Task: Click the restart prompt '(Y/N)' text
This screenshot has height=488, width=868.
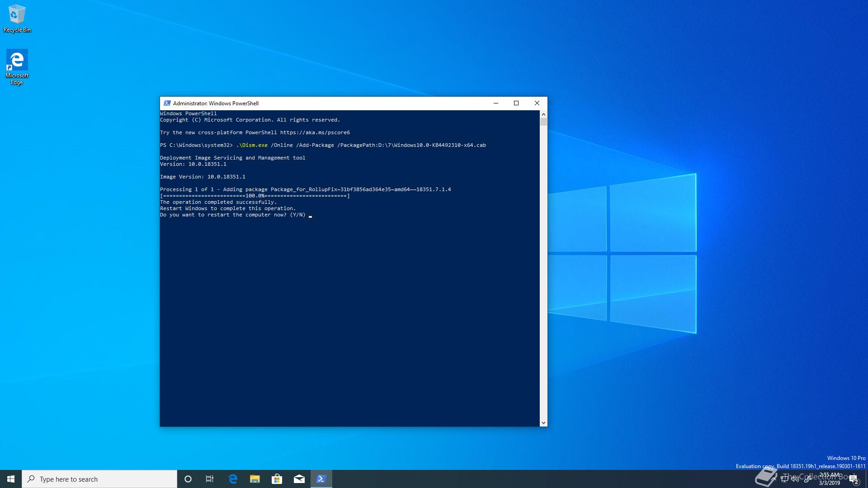Action: point(297,215)
